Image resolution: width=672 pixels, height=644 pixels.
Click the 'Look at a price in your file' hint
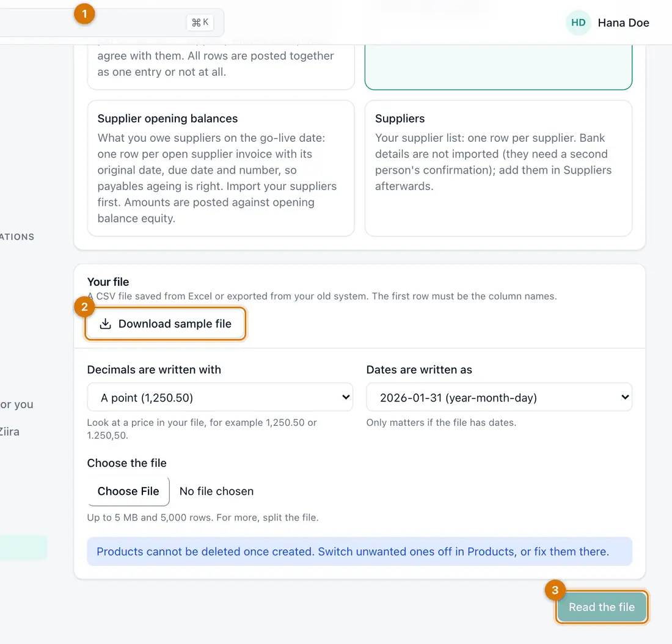coord(202,429)
